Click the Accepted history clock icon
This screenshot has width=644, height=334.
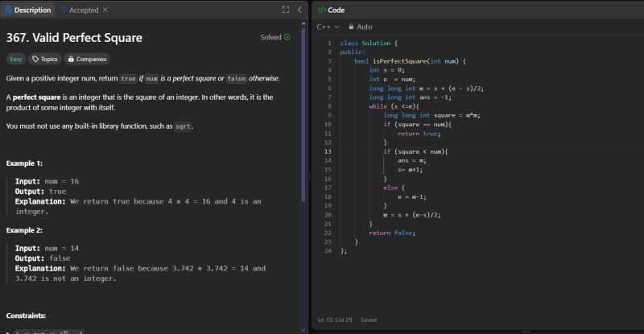(64, 10)
